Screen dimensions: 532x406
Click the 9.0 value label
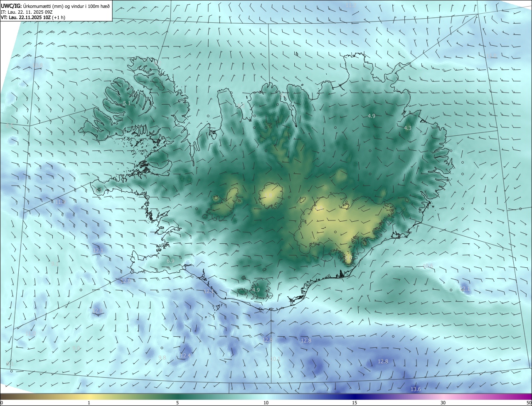tap(76, 348)
